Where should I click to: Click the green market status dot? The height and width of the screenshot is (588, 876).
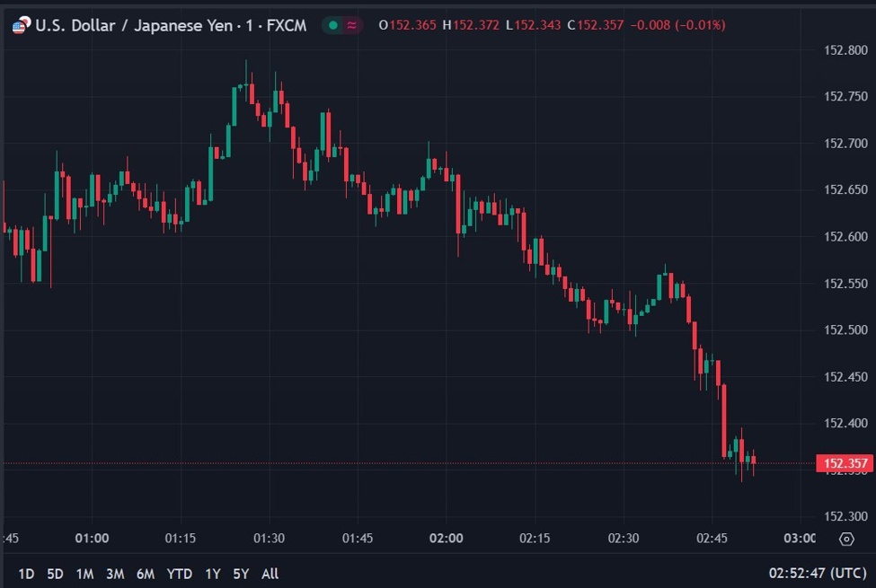click(x=332, y=27)
